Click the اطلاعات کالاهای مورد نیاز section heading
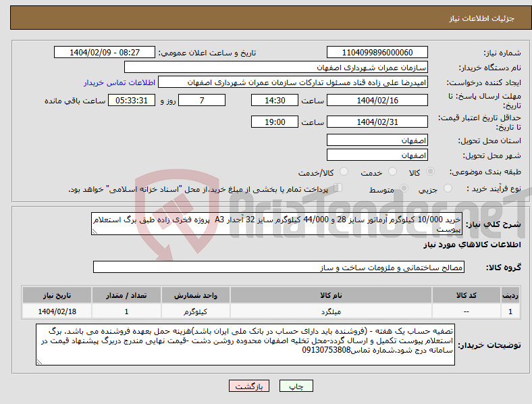532x404 pixels. click(473, 245)
